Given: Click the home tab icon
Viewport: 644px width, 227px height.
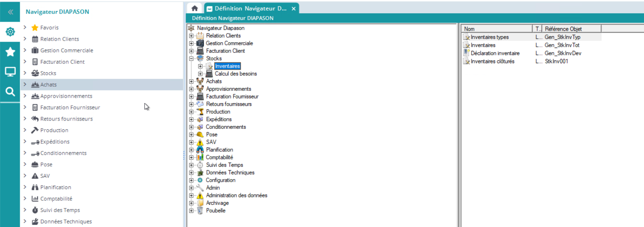Looking at the screenshot, I should 195,8.
